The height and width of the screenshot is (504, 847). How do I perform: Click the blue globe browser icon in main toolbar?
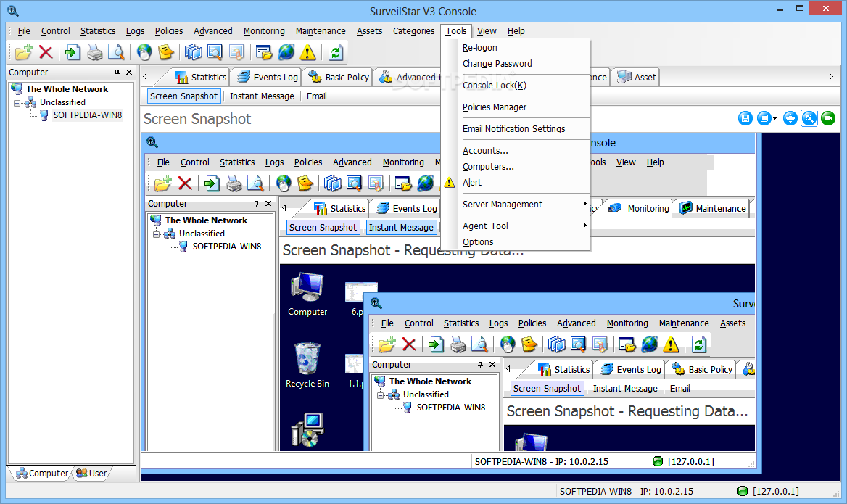pos(286,52)
